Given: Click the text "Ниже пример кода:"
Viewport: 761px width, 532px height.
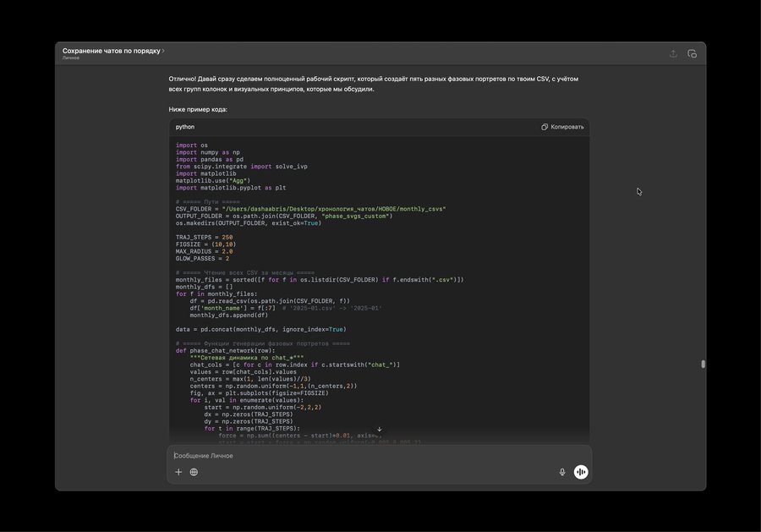Looking at the screenshot, I should [198, 109].
